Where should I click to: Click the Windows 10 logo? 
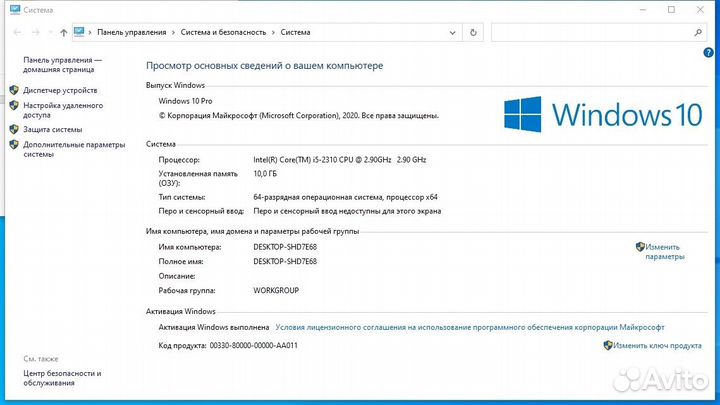coord(603,114)
